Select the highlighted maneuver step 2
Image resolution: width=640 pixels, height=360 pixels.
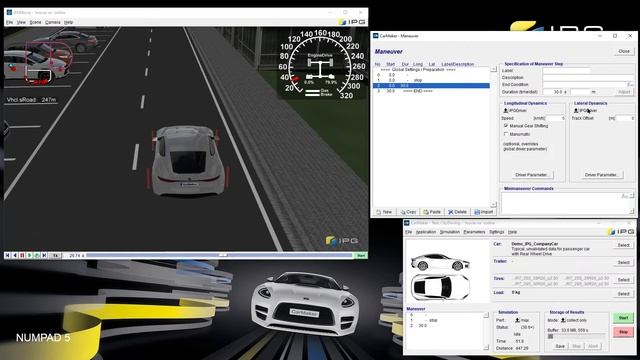(x=431, y=86)
